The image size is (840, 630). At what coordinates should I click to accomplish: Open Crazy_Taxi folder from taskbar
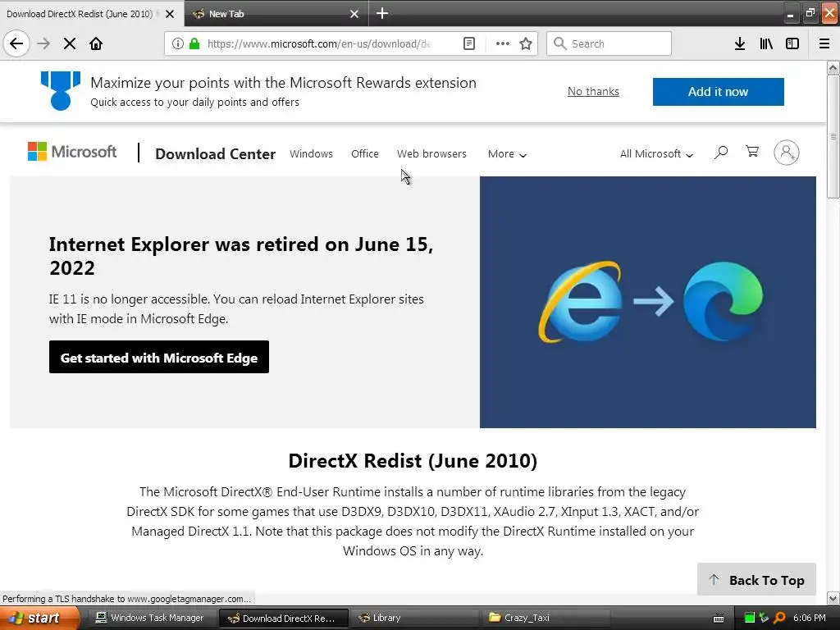(546, 618)
